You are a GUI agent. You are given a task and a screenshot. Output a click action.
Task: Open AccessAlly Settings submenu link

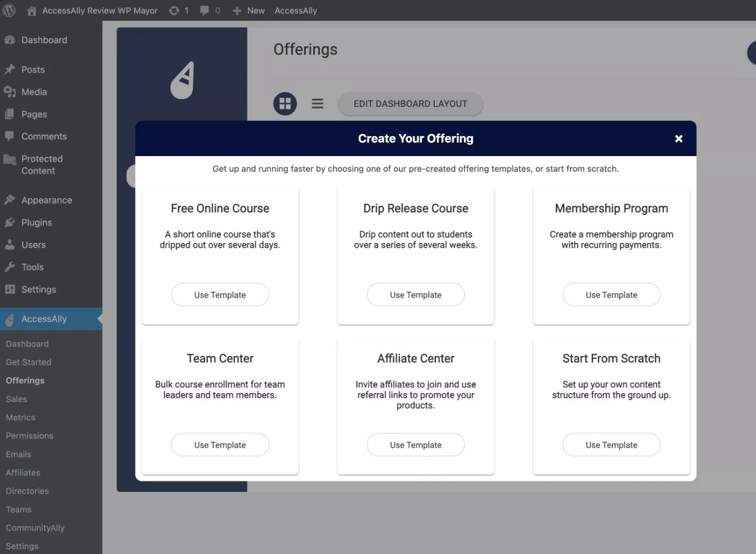(22, 546)
